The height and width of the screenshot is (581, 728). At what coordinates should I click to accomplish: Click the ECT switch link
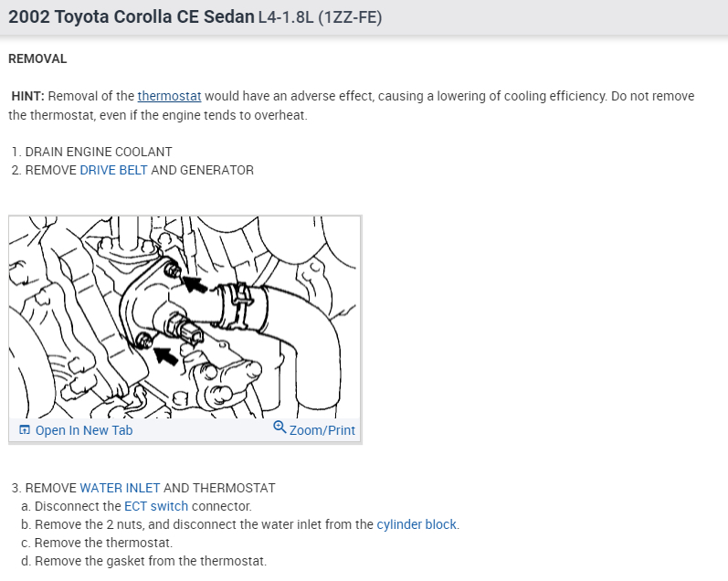(x=156, y=506)
